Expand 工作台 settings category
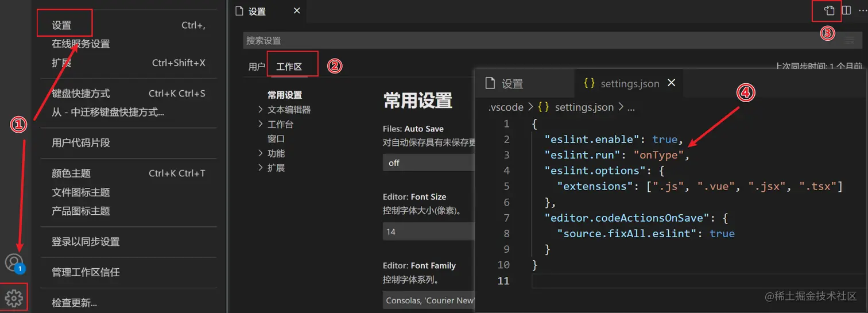The height and width of the screenshot is (313, 868). click(280, 124)
